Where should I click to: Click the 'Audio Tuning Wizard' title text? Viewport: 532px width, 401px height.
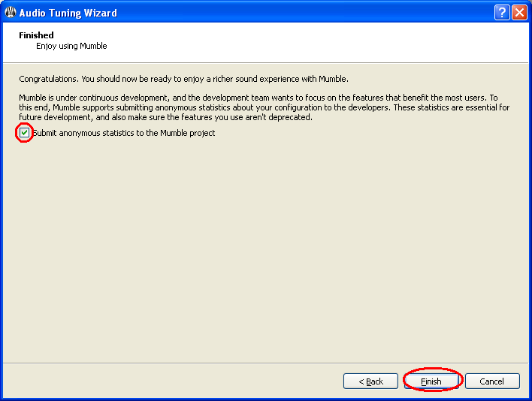click(x=68, y=13)
